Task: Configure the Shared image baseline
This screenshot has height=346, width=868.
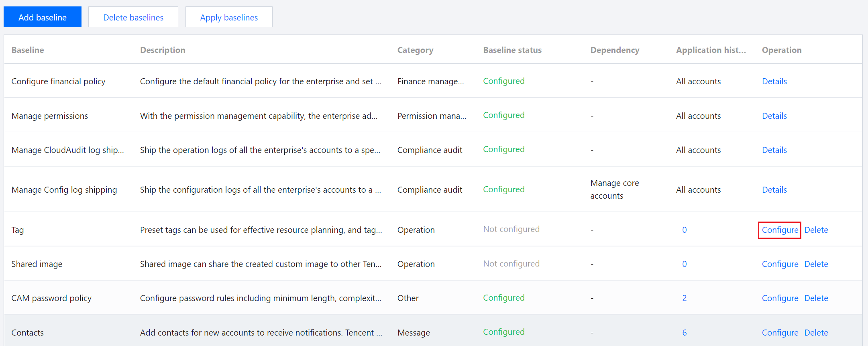Action: pos(780,264)
